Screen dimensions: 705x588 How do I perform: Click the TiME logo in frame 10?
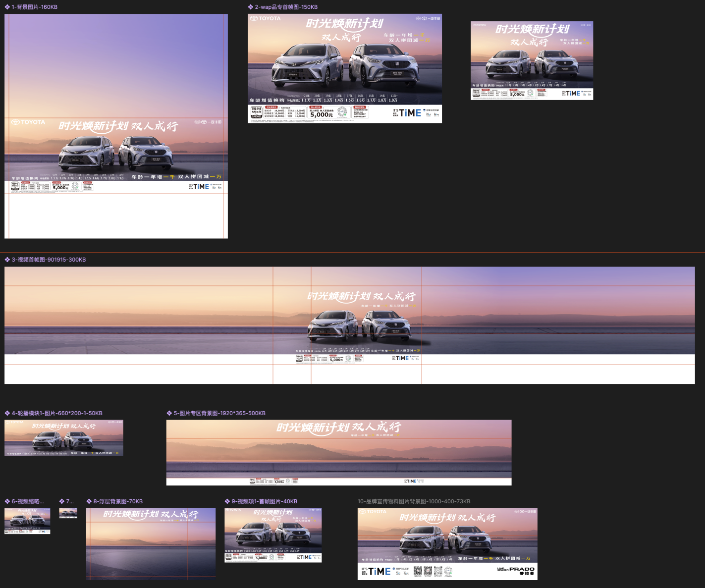pyautogui.click(x=380, y=572)
